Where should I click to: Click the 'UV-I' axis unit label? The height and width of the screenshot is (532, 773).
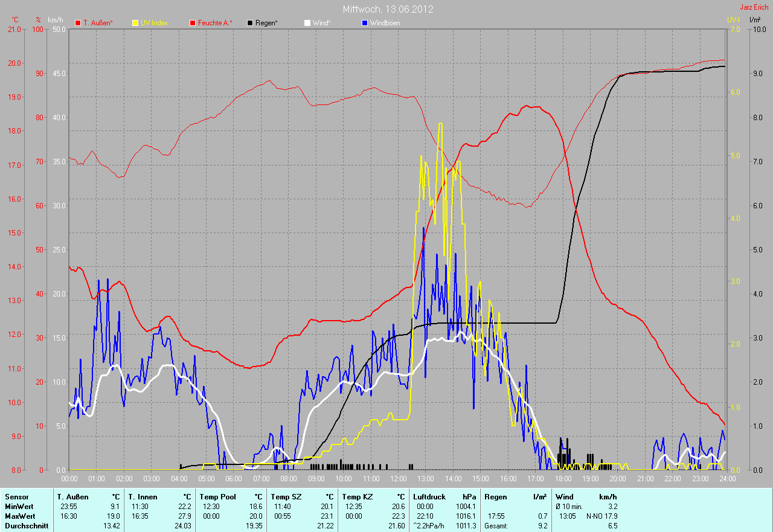[733, 20]
